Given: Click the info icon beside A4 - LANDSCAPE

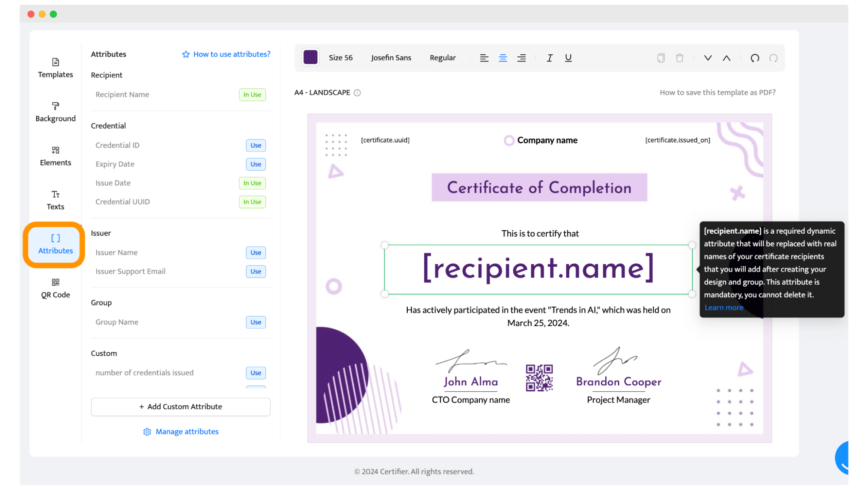Looking at the screenshot, I should 357,93.
